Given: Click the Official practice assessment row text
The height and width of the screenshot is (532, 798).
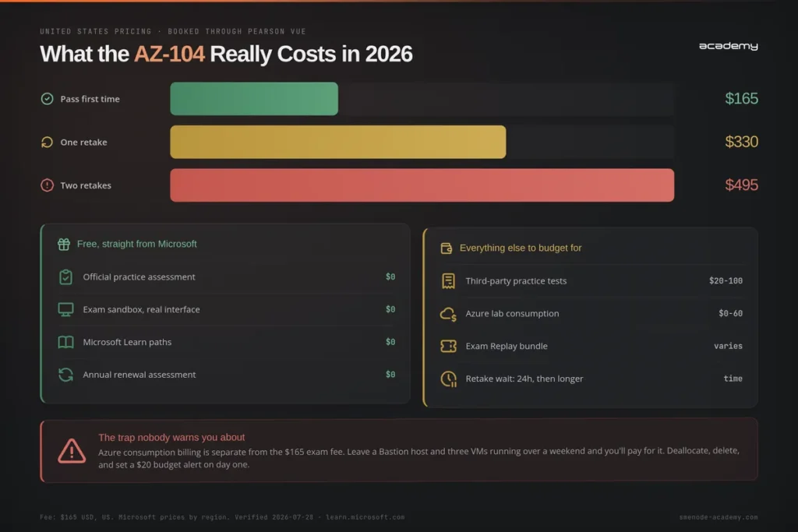Looking at the screenshot, I should [x=139, y=277].
